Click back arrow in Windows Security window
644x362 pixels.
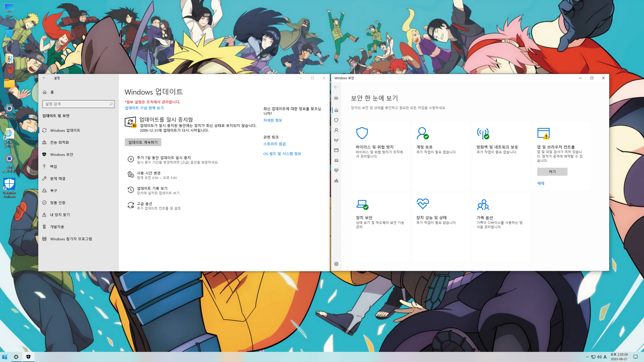336,87
